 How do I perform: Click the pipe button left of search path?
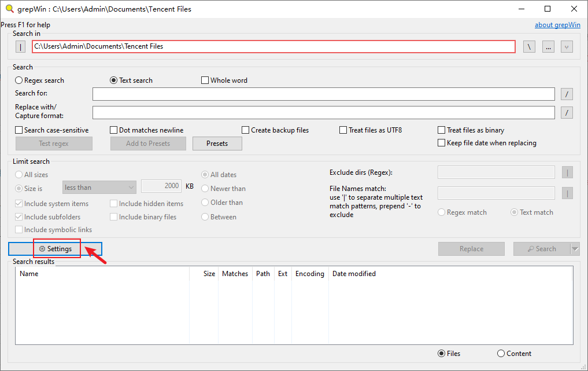(x=20, y=46)
